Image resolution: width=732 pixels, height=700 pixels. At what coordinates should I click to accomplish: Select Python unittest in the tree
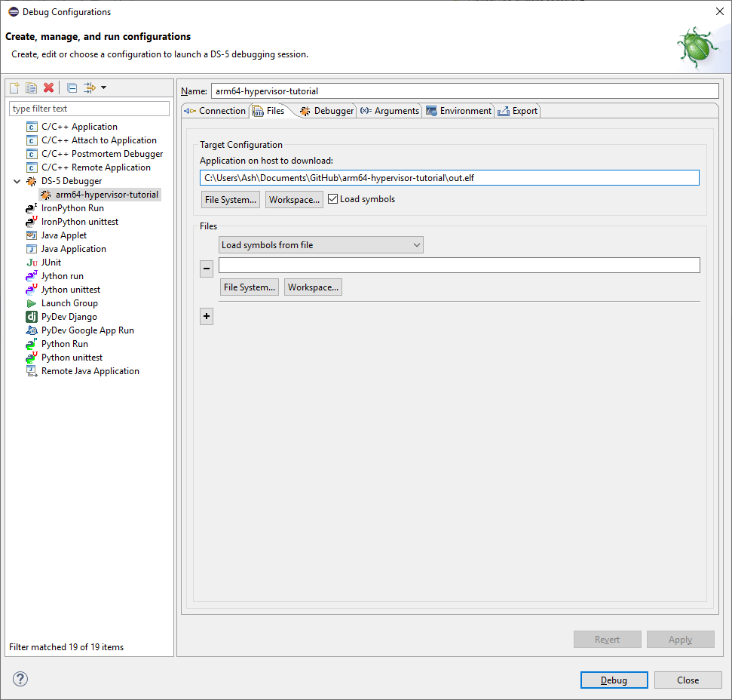[72, 358]
